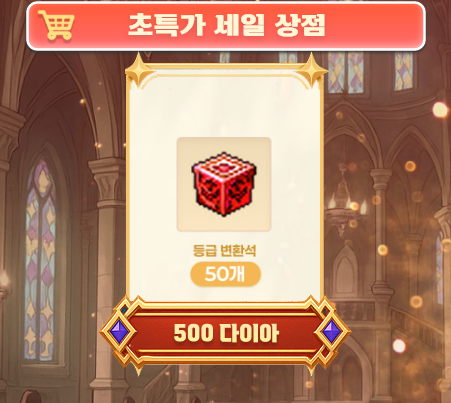Tap the top-right gold sparkle ornament
Viewport: 451px width, 403px height.
(312, 70)
